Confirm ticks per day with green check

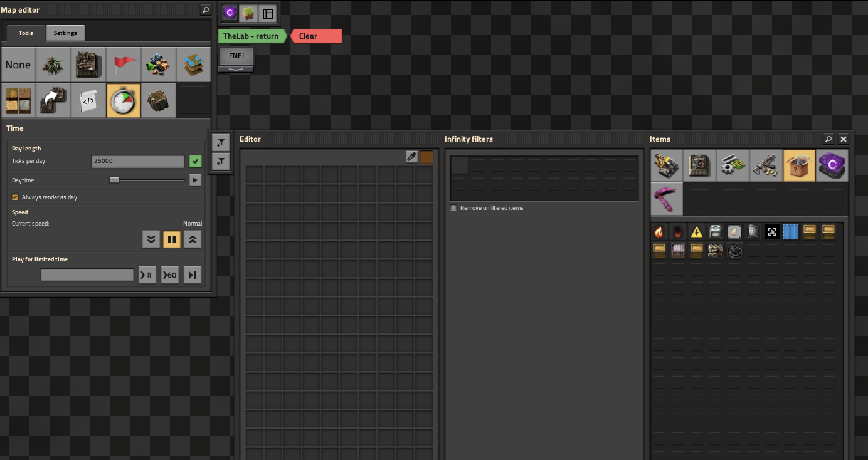195,161
